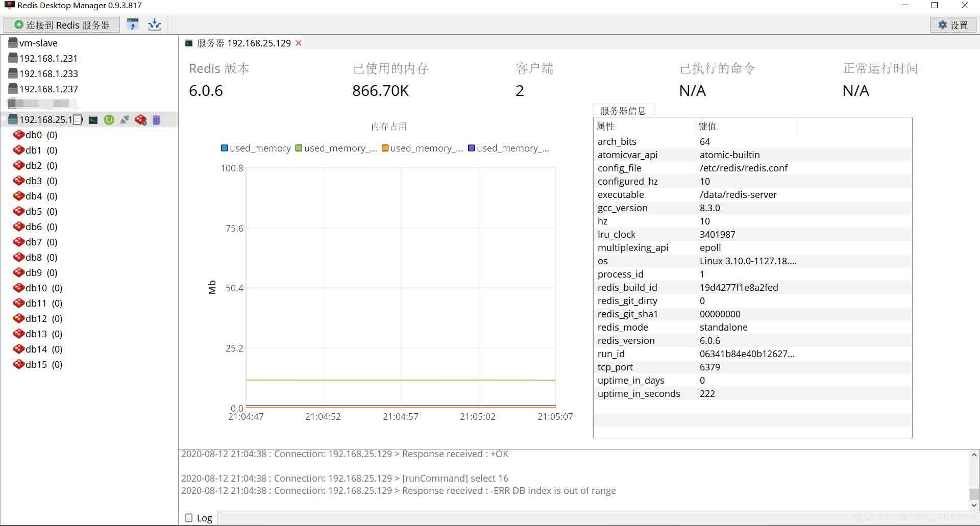Click the log scrollbar down arrow
The image size is (980, 526).
point(974,505)
